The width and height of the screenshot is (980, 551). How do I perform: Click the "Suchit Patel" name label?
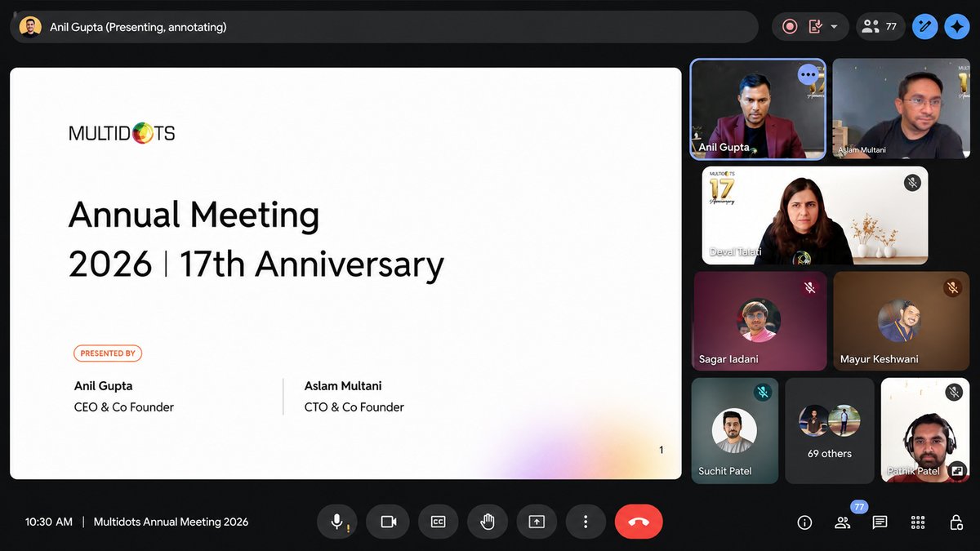(725, 471)
